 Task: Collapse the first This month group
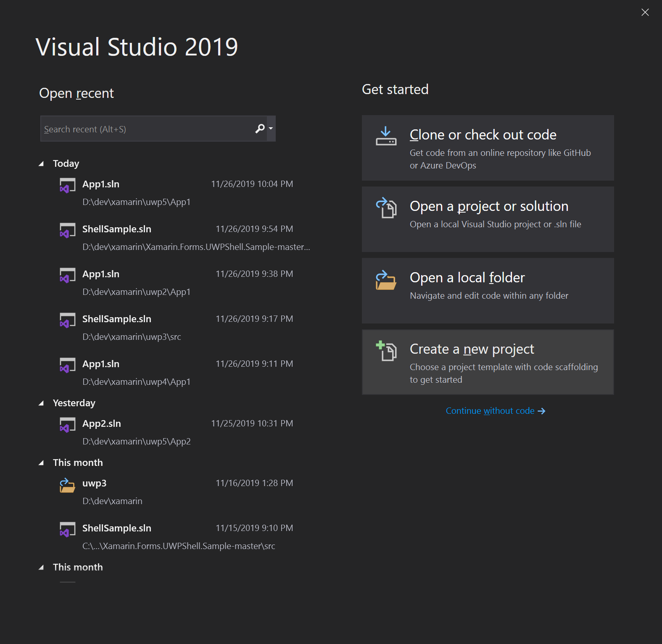41,463
